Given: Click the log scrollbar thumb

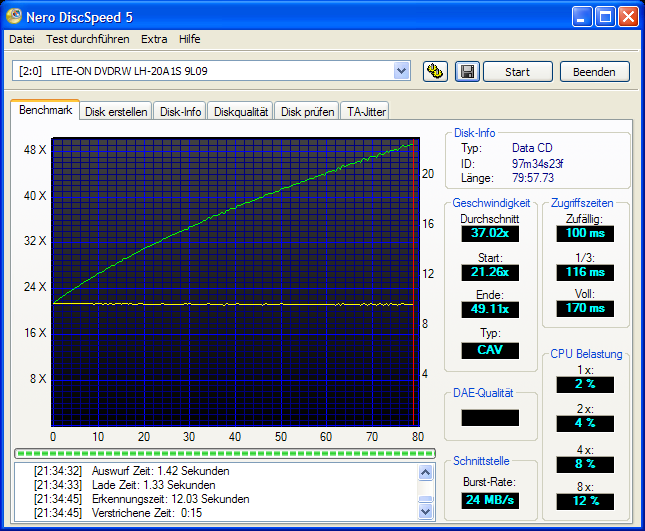Looking at the screenshot, I should coord(425,499).
